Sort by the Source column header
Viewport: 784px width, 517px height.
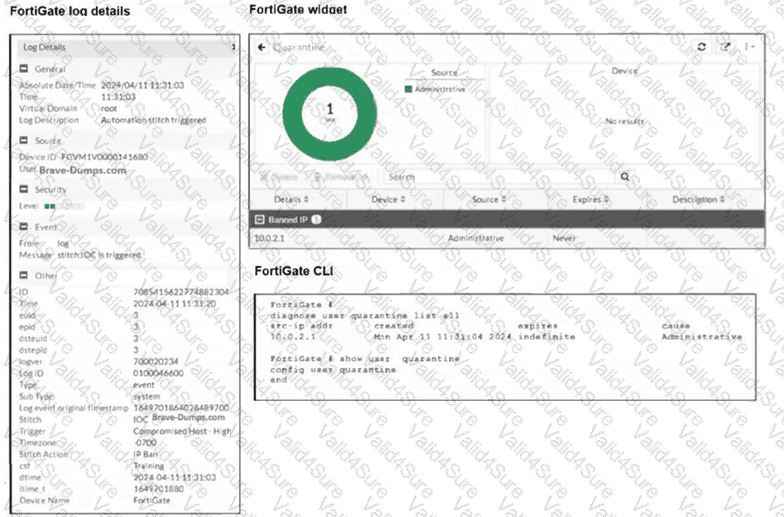(x=487, y=200)
